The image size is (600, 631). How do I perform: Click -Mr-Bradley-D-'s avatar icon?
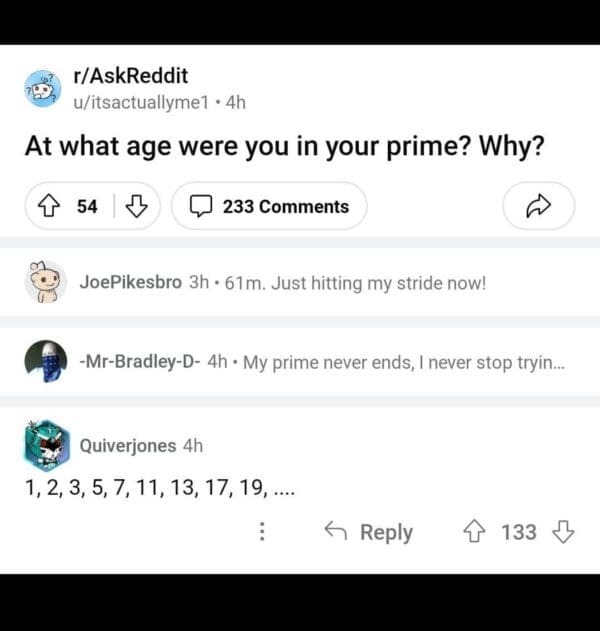(x=45, y=362)
